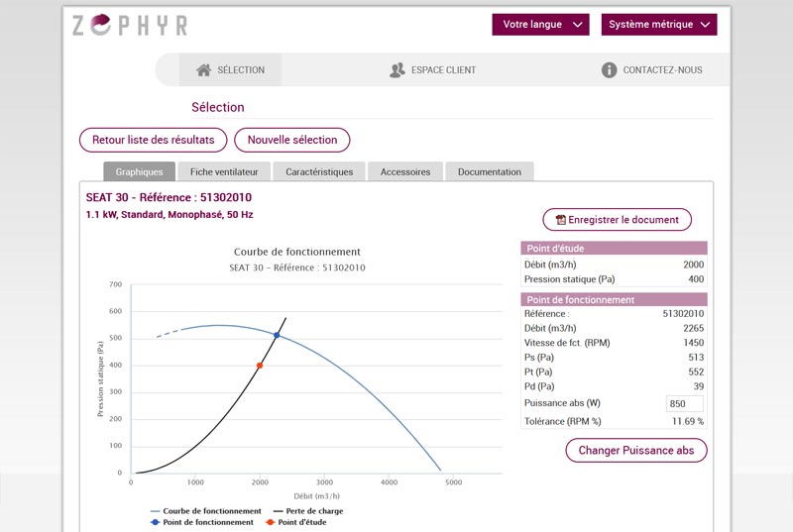793x532 pixels.
Task: Click the people icon beside Espace Client
Action: 397,69
